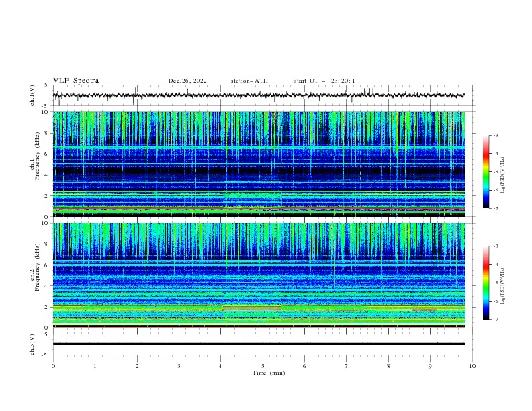Image resolution: width=532 pixels, height=411 pixels.
Task: Select the date text "Dec. 26, 2022"
Action: [187, 81]
